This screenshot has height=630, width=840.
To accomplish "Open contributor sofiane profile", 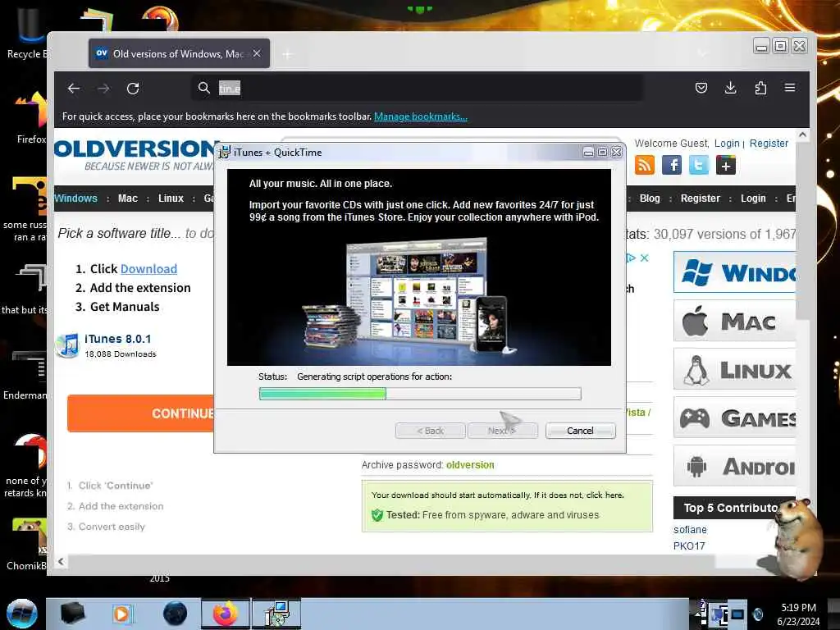I will click(x=690, y=529).
